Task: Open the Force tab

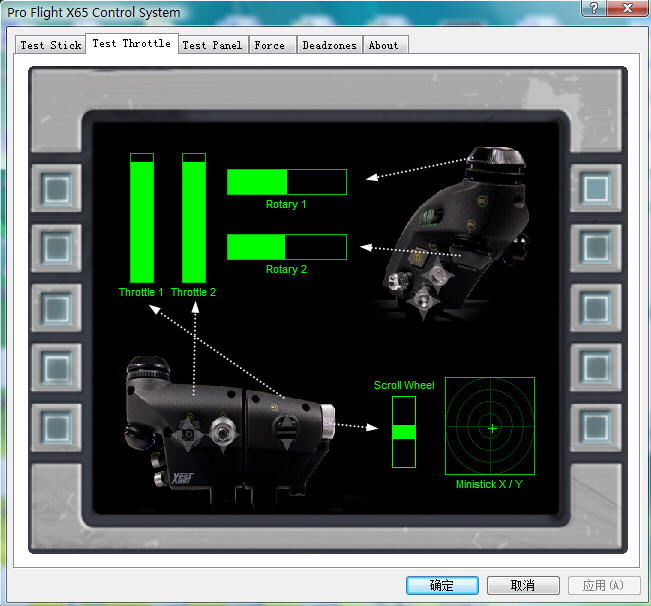Action: tap(270, 45)
